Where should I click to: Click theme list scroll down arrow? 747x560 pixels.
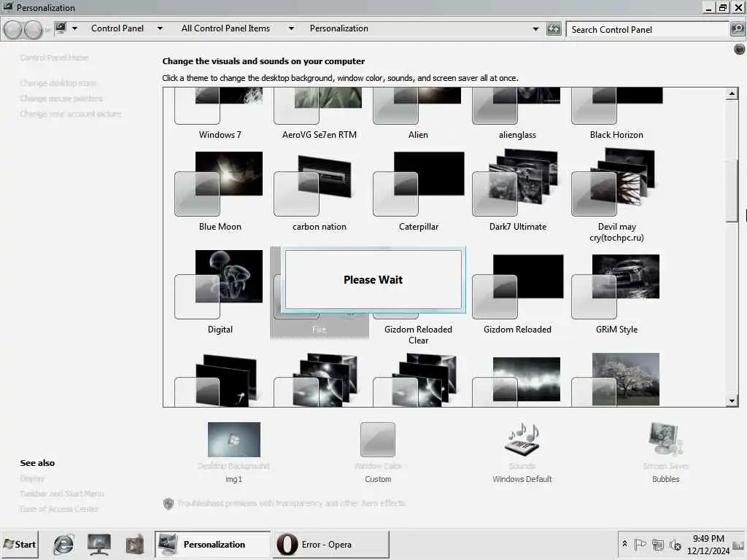(732, 401)
